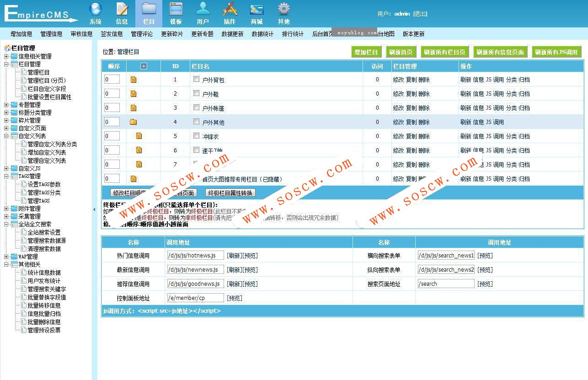The height and width of the screenshot is (380, 588).
Task: Click 修改 in the 户外背包 row
Action: click(398, 80)
